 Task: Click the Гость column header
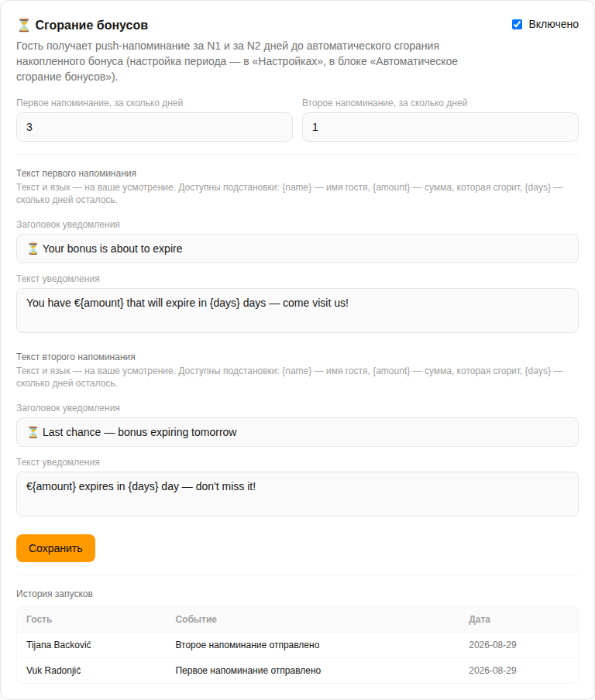(40, 619)
